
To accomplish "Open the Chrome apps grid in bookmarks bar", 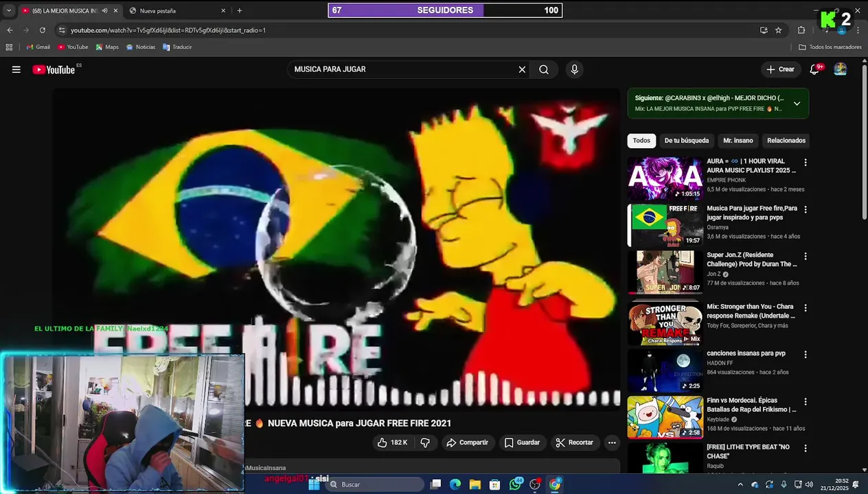I will [x=9, y=47].
